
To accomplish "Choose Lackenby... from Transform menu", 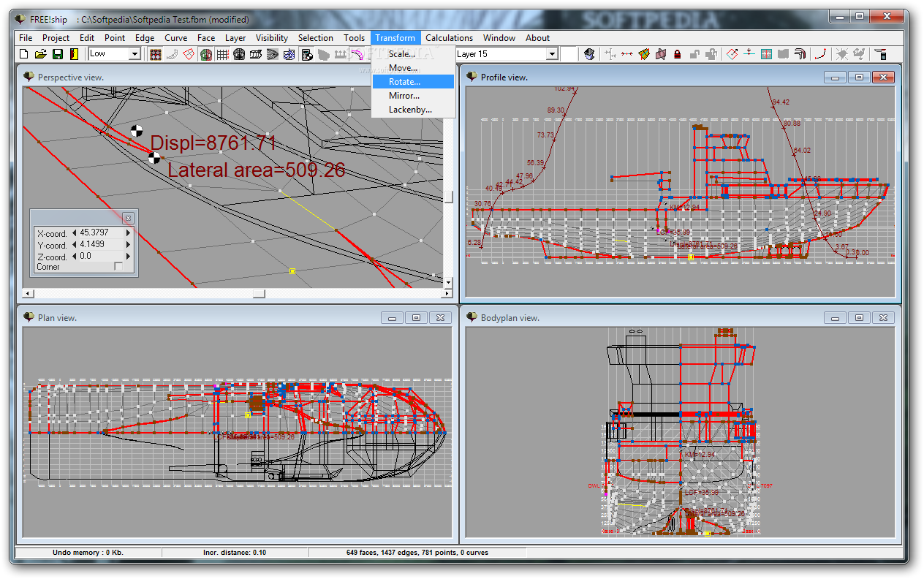I will [413, 110].
